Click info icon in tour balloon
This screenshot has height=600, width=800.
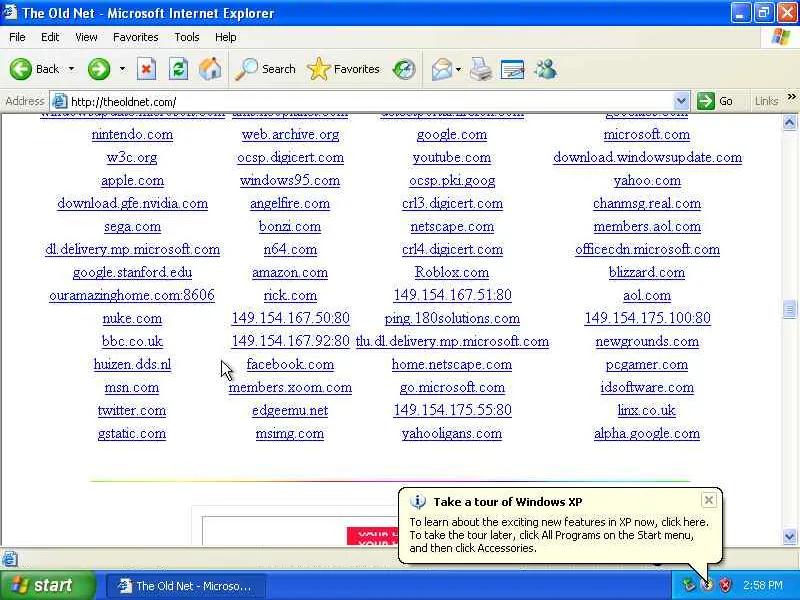point(417,502)
